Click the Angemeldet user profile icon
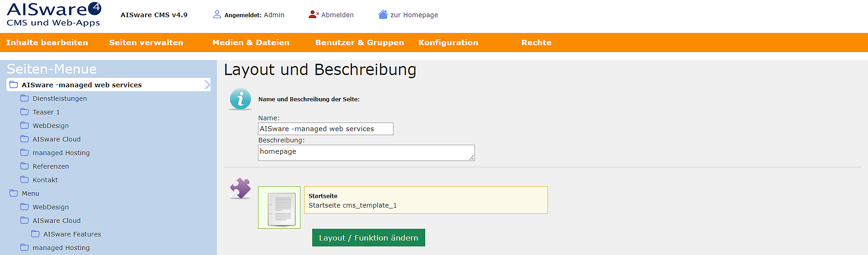868x255 pixels. point(217,14)
